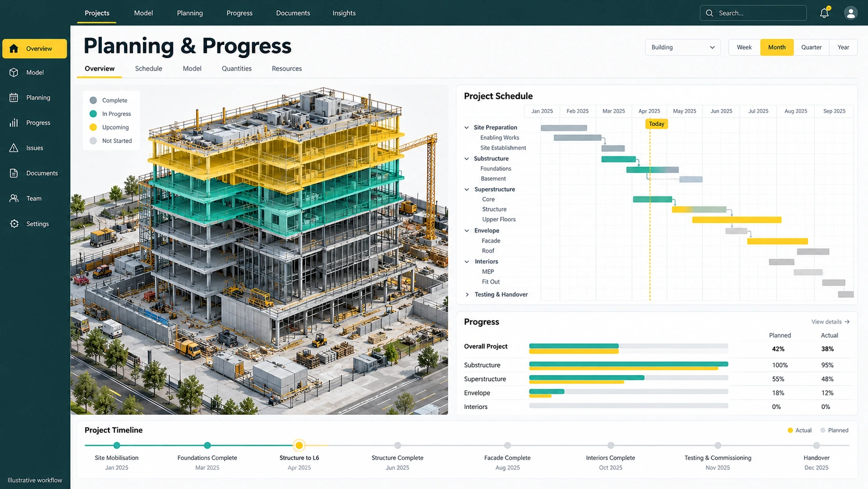Collapse the Envelope schedule group
This screenshot has width=868, height=489.
(467, 231)
